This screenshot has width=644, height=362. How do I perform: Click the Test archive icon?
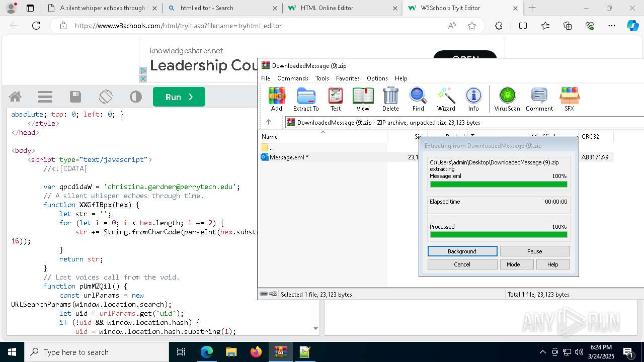point(336,99)
